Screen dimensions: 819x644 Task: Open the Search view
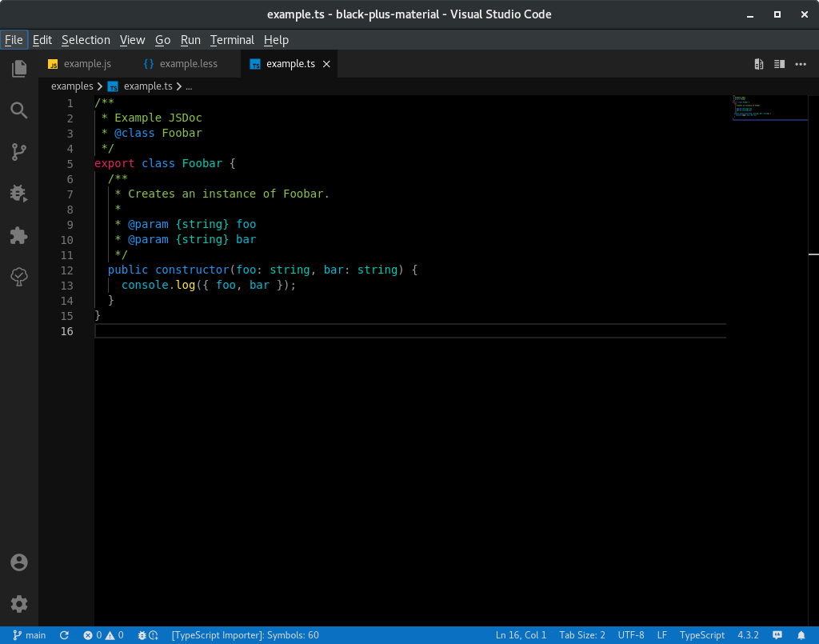(19, 110)
